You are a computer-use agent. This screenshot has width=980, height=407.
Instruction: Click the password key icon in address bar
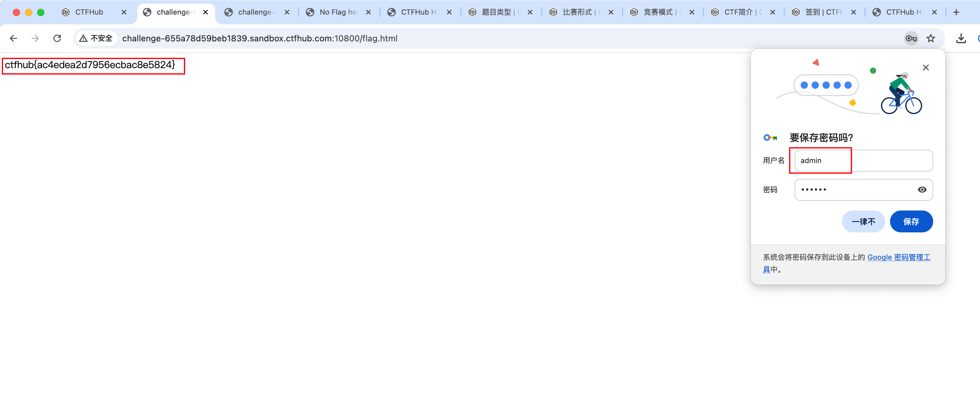[x=911, y=38]
